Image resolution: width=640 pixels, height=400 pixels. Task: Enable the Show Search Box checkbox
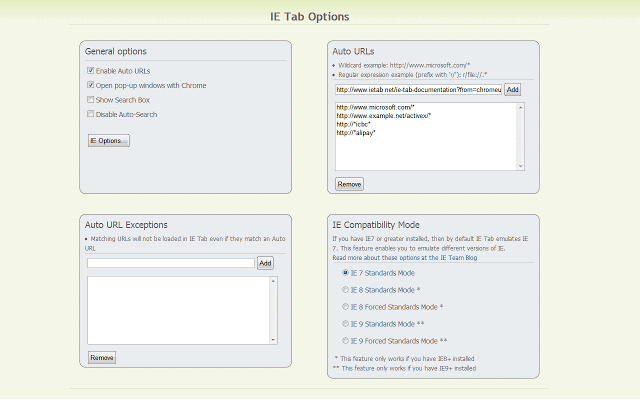click(91, 100)
